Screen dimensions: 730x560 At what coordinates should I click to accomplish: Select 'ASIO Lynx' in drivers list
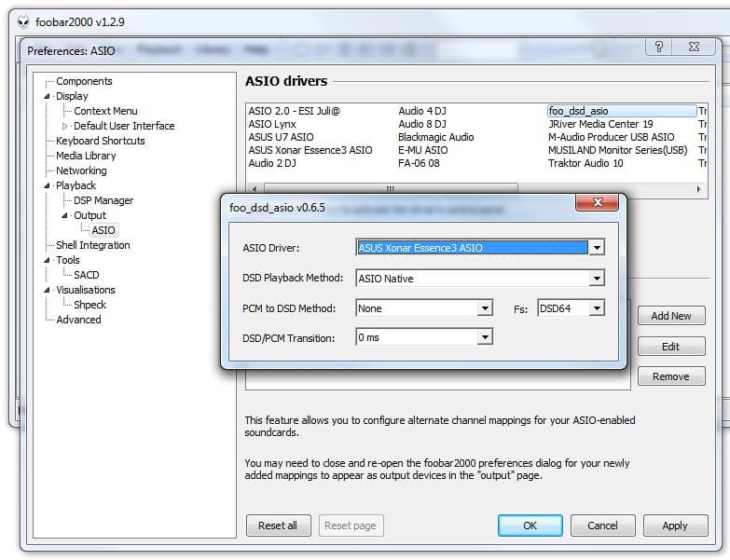[x=272, y=124]
